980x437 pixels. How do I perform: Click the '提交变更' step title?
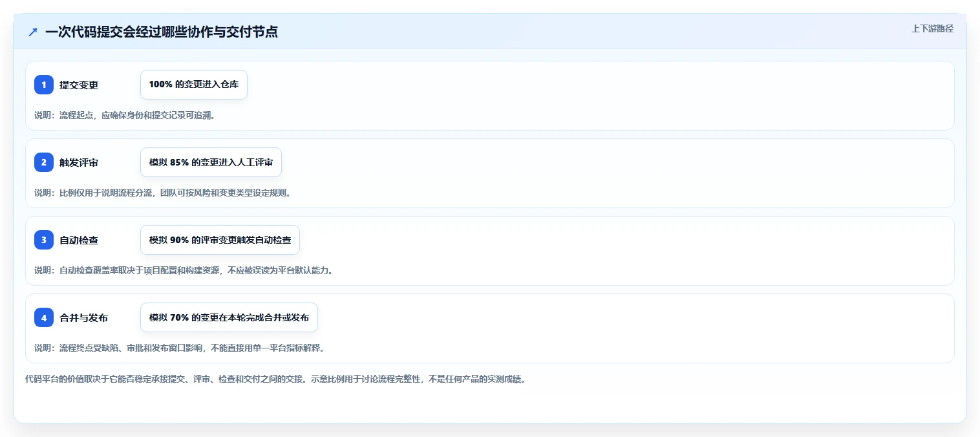tap(79, 85)
